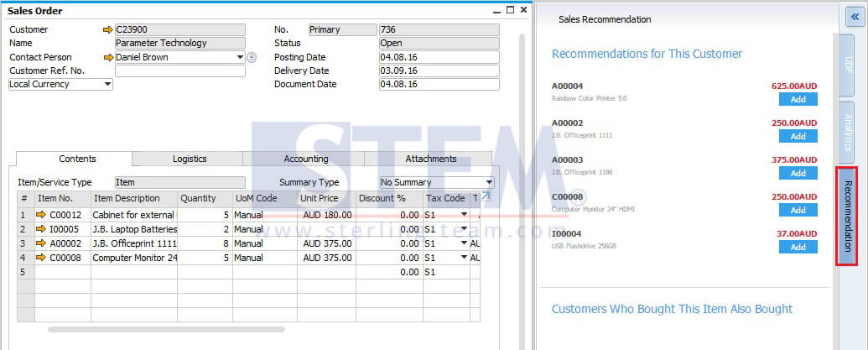Open the Recommendation side tab
The width and height of the screenshot is (868, 350).
pyautogui.click(x=847, y=217)
